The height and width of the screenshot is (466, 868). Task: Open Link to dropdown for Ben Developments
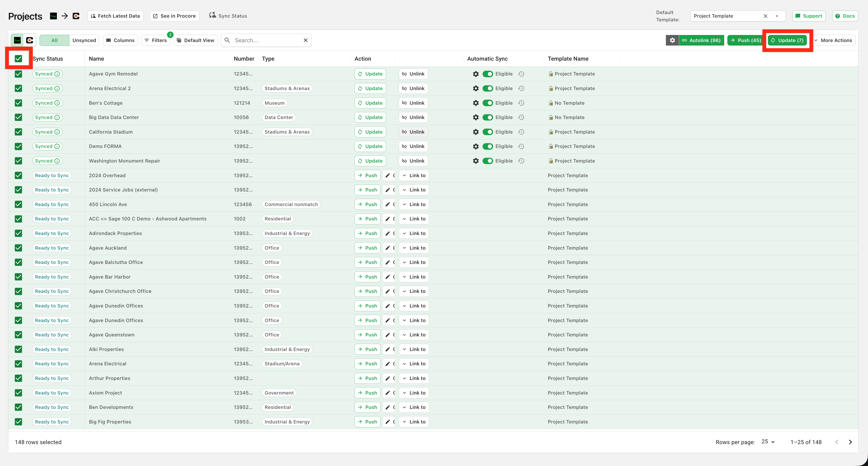coord(414,407)
